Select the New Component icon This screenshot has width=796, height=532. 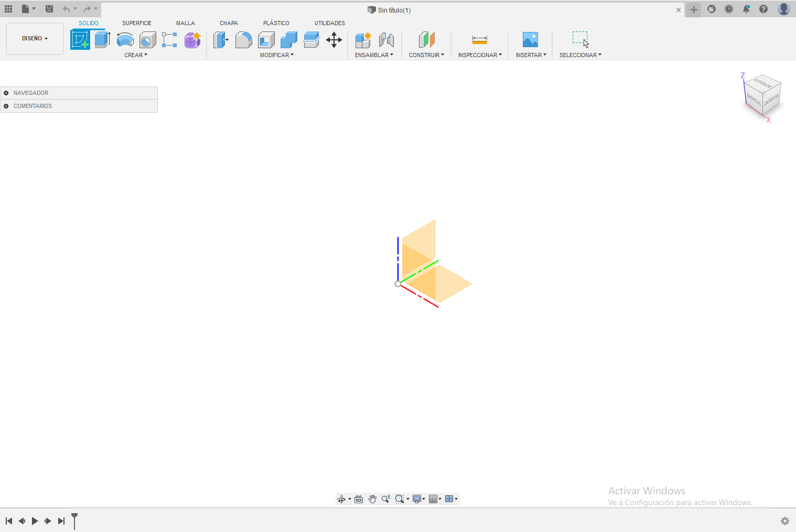363,40
